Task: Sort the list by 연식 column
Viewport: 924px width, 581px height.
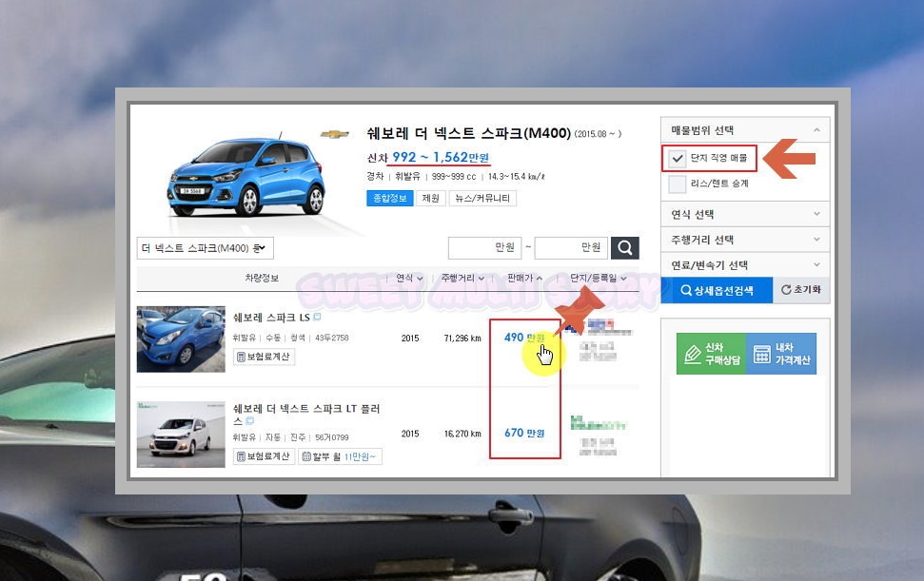Action: click(x=409, y=278)
